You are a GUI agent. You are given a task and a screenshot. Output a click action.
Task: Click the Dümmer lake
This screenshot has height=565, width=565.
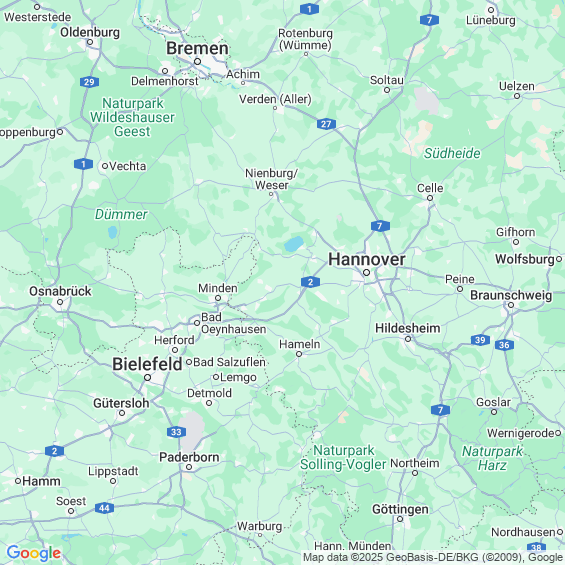113,232
